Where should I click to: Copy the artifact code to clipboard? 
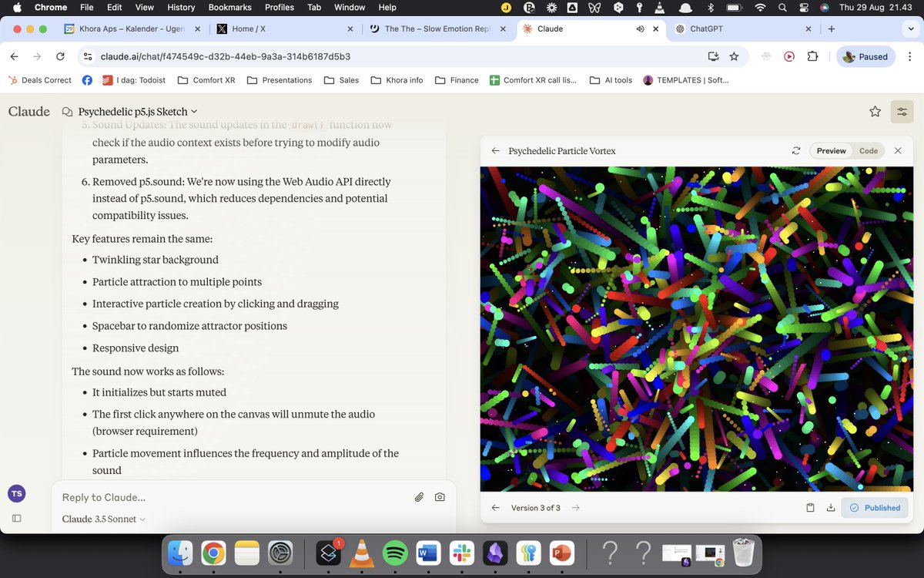coord(810,508)
